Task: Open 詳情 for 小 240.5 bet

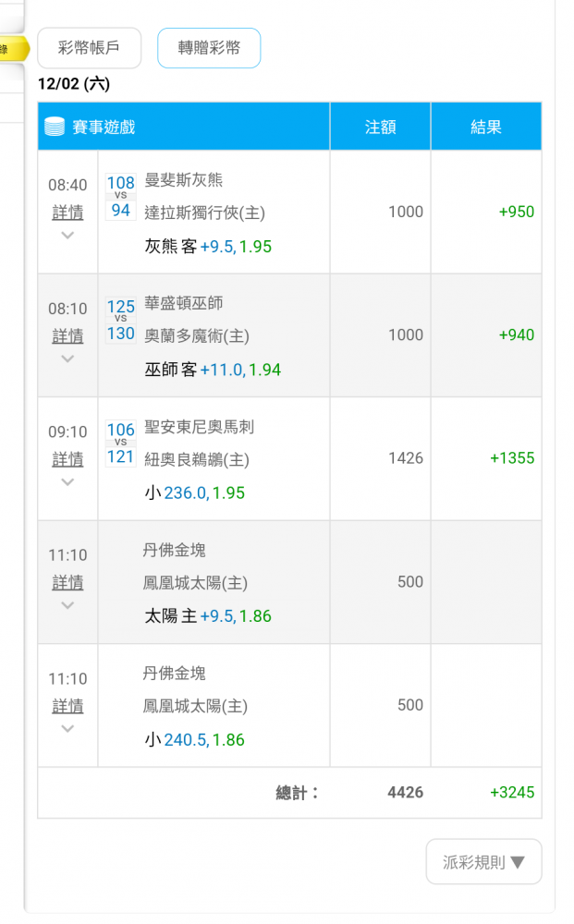Action: pos(67,706)
